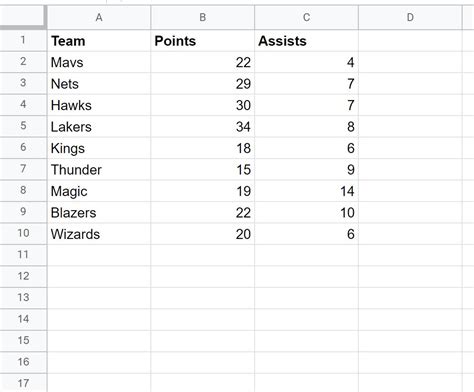Select column D header
This screenshot has width=474, height=392.
(410, 17)
